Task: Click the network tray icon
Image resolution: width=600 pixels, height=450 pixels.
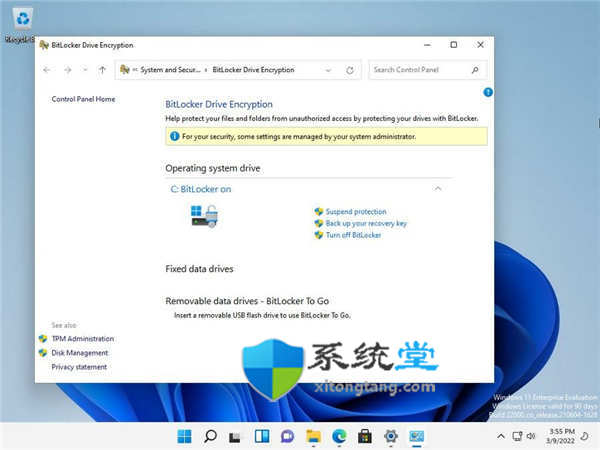Action: coord(517,436)
